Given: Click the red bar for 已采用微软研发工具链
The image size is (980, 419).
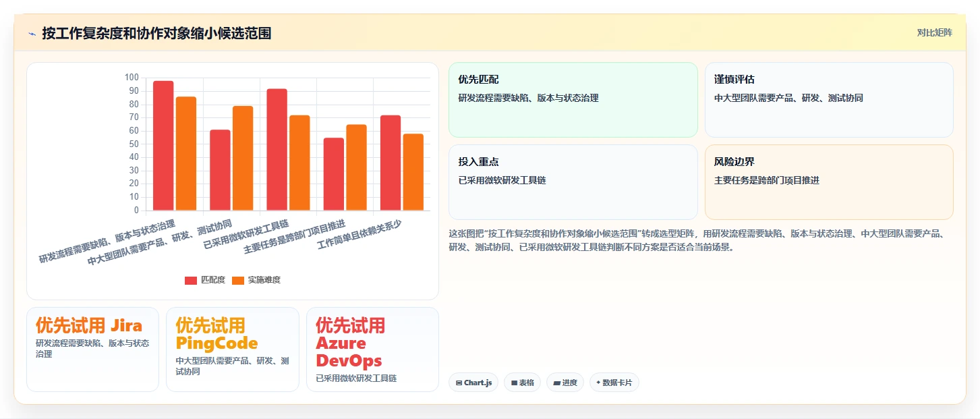Looking at the screenshot, I should pos(277,150).
